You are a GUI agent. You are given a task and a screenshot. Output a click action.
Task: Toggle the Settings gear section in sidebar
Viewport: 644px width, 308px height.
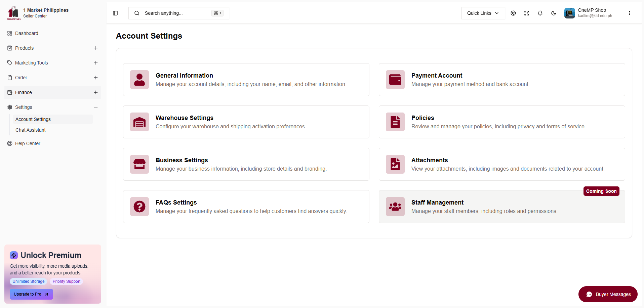point(9,107)
